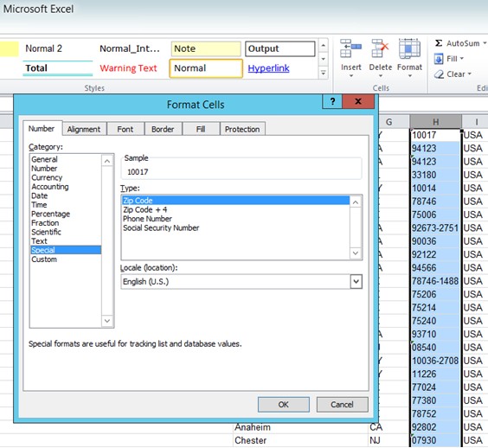488x448 pixels.
Task: Switch to the Alignment tab
Action: [x=84, y=129]
